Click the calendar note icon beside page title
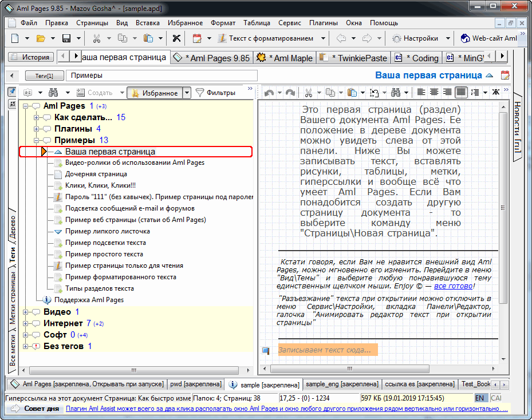532x420 pixels. (x=505, y=75)
